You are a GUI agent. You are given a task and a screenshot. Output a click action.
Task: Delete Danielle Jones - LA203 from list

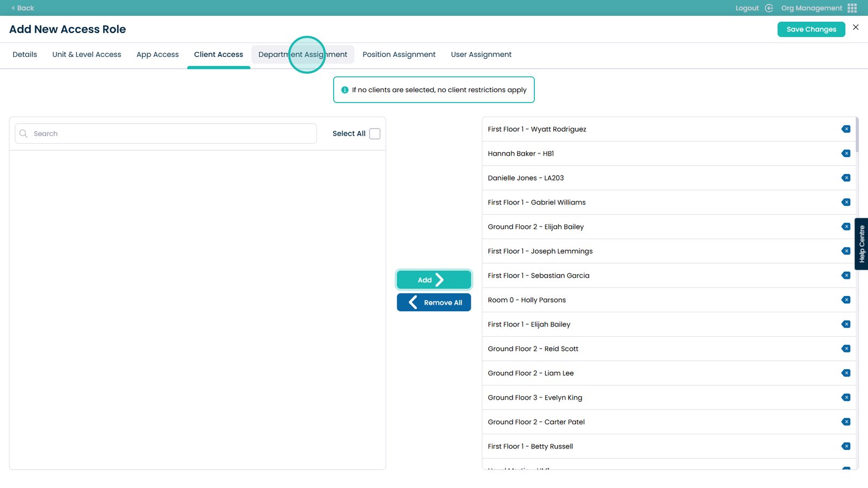click(x=846, y=178)
